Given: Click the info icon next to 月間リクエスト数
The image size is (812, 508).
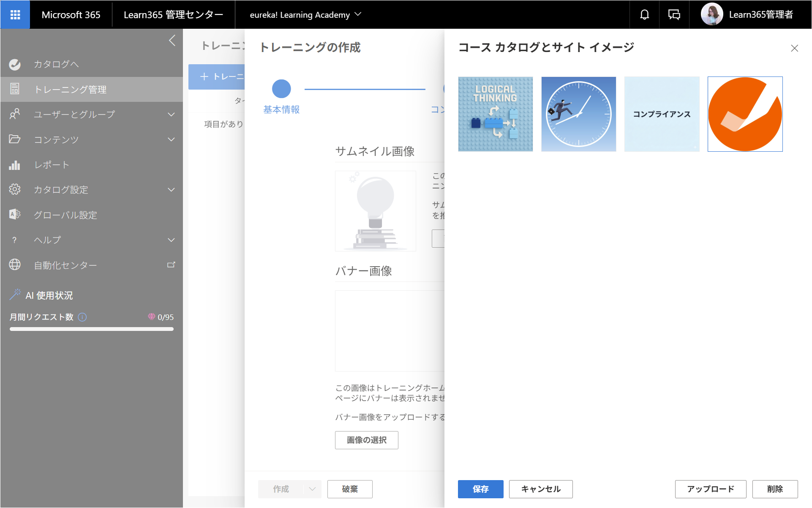Looking at the screenshot, I should 82,317.
